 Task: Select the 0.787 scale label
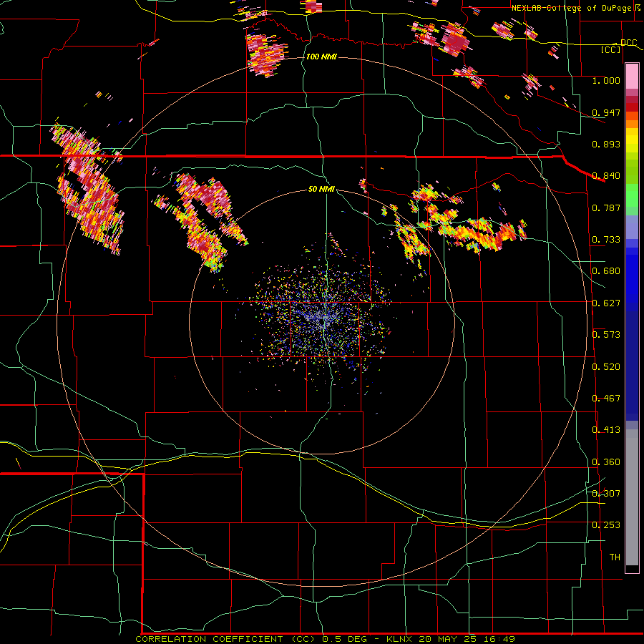(x=606, y=208)
